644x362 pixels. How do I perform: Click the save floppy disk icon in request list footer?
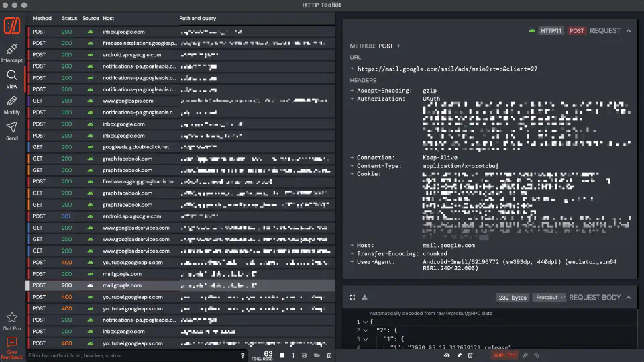(305, 355)
